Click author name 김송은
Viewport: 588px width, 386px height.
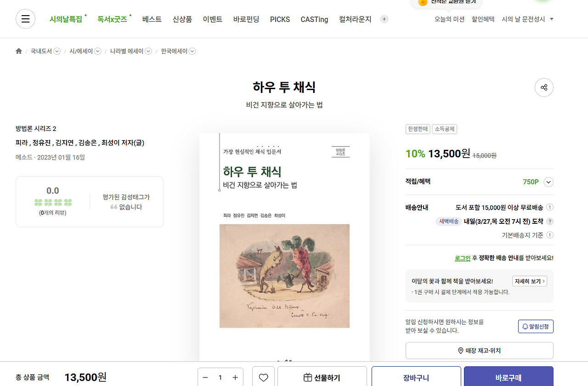click(87, 143)
